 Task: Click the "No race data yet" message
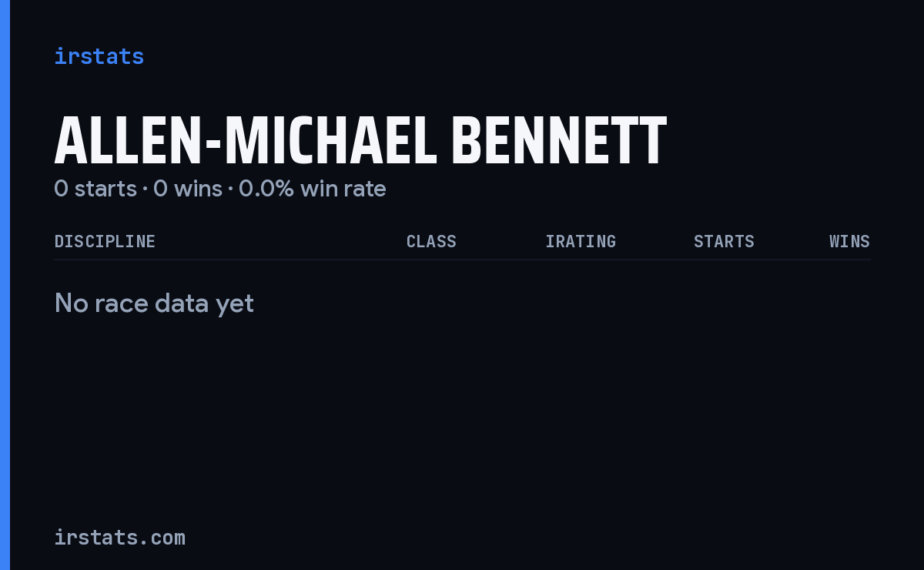coord(154,303)
